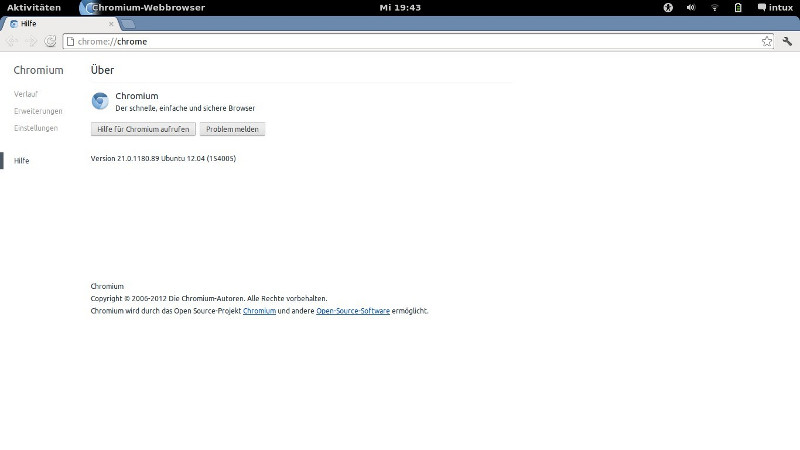
Task: Click 'Der schnelle, einfache und sichere Browser' text
Action: click(185, 108)
